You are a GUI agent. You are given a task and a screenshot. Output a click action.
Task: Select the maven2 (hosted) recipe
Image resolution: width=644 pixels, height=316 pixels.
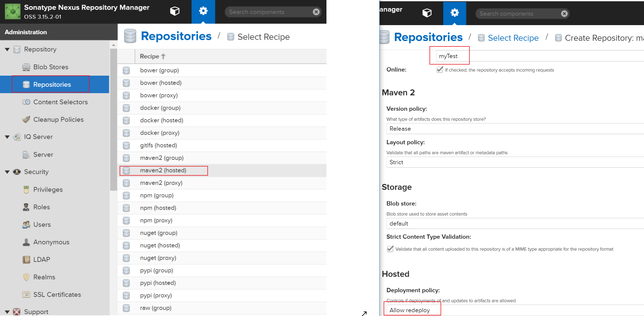[222, 170]
